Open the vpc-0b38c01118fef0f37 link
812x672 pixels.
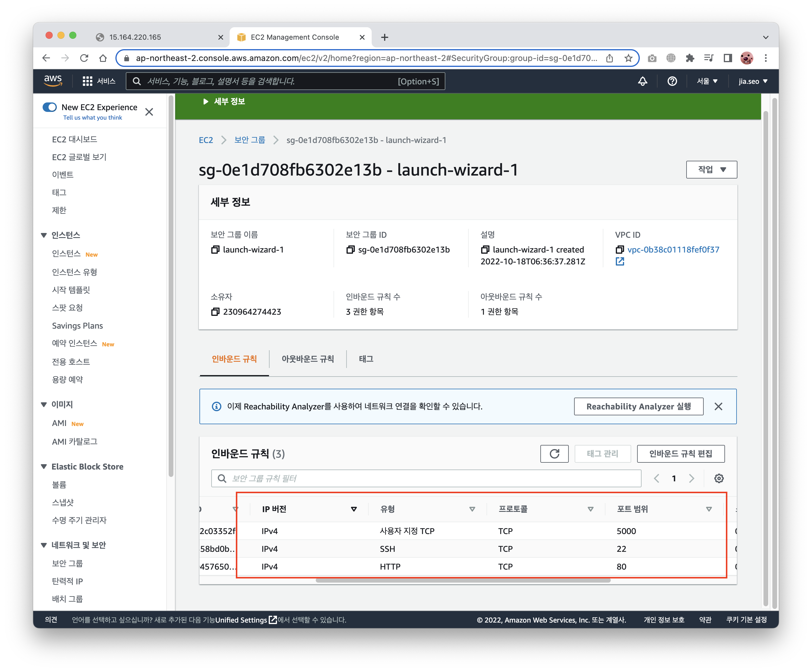point(673,250)
